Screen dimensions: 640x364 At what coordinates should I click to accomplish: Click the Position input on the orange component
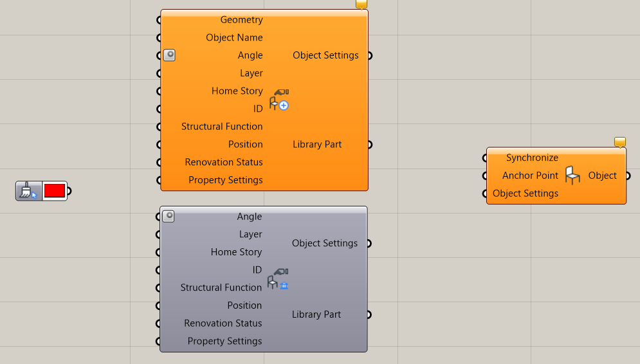coord(246,145)
